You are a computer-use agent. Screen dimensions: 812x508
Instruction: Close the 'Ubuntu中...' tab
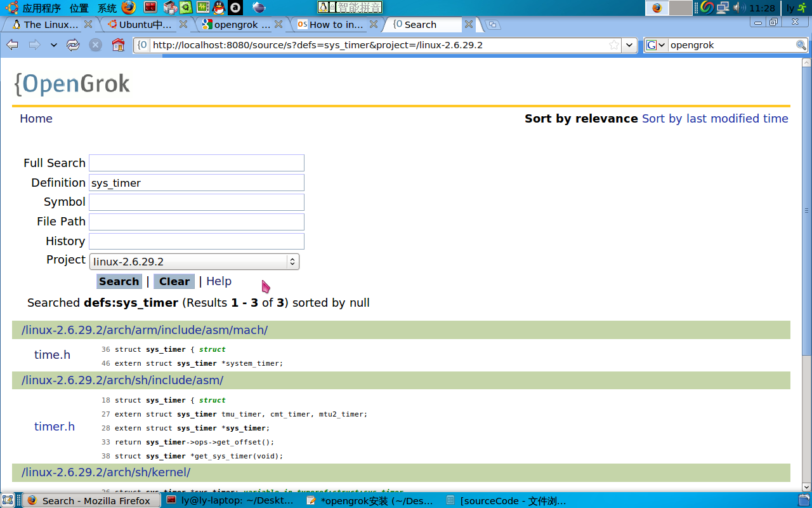coord(183,24)
